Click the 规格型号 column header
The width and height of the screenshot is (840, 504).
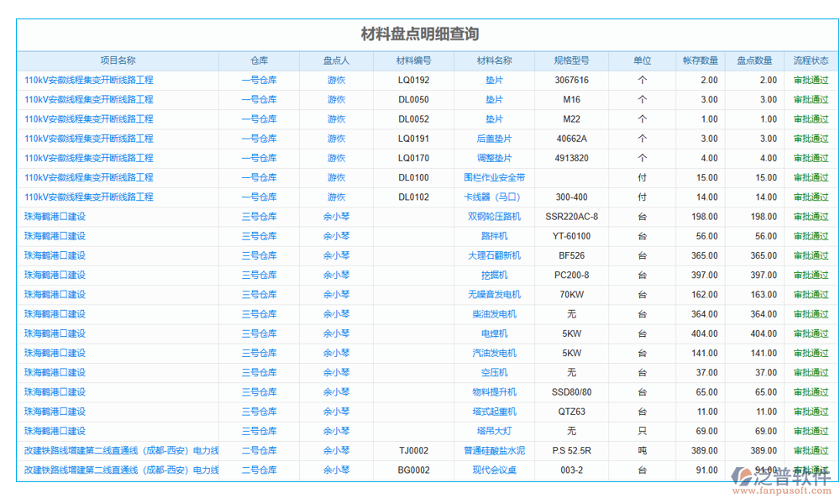click(570, 60)
